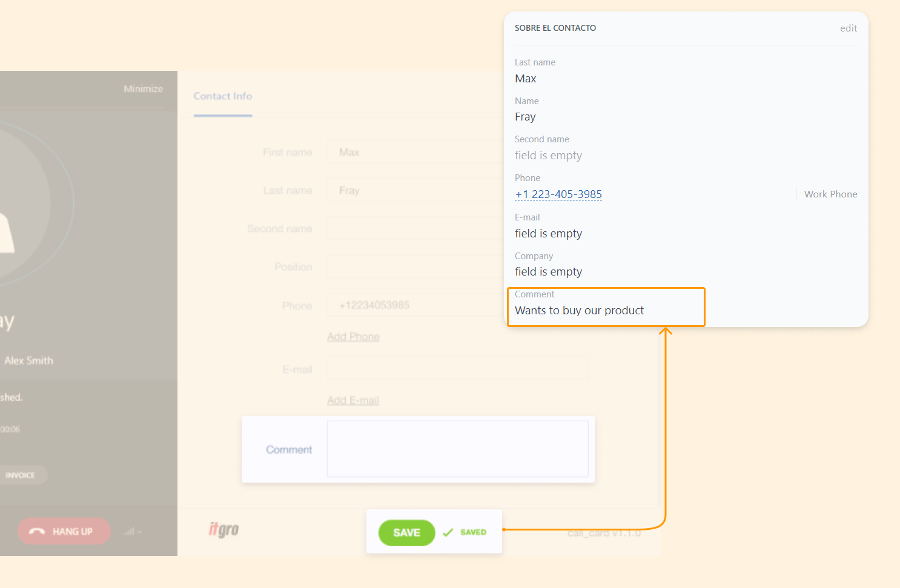This screenshot has width=900, height=588.
Task: Call the +1 223-405-3985 phone link
Action: pos(558,194)
